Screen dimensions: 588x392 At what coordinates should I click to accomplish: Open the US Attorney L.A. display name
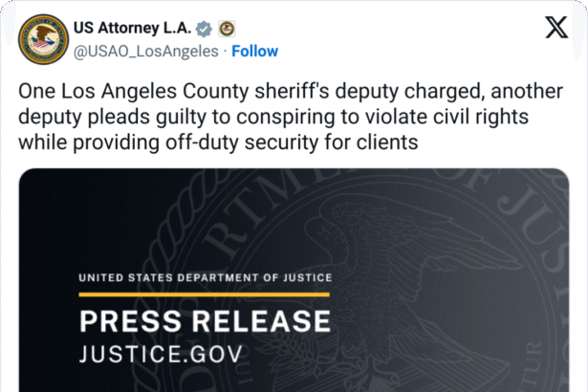click(x=132, y=28)
